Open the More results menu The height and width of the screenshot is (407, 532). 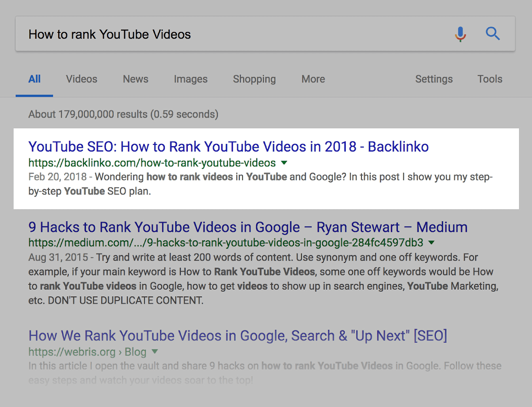pos(313,79)
